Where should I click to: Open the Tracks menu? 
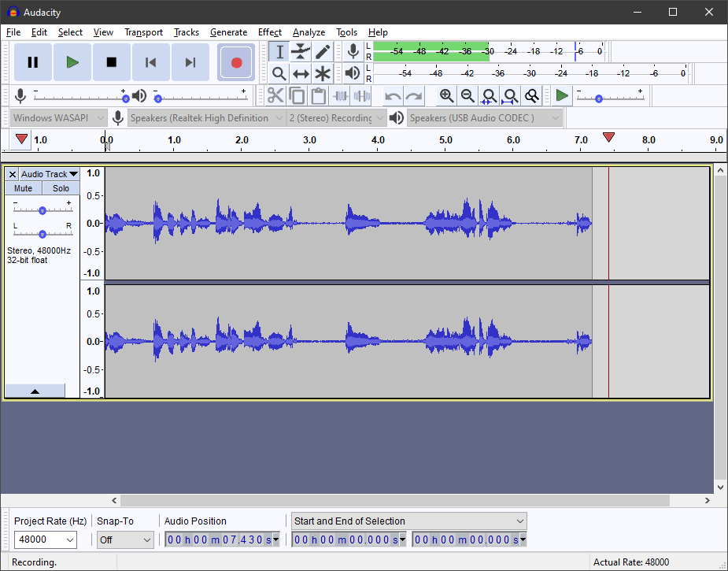[187, 32]
